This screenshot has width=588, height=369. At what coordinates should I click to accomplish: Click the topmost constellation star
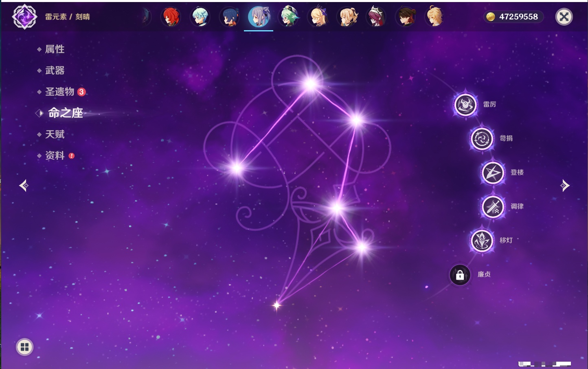pos(310,84)
